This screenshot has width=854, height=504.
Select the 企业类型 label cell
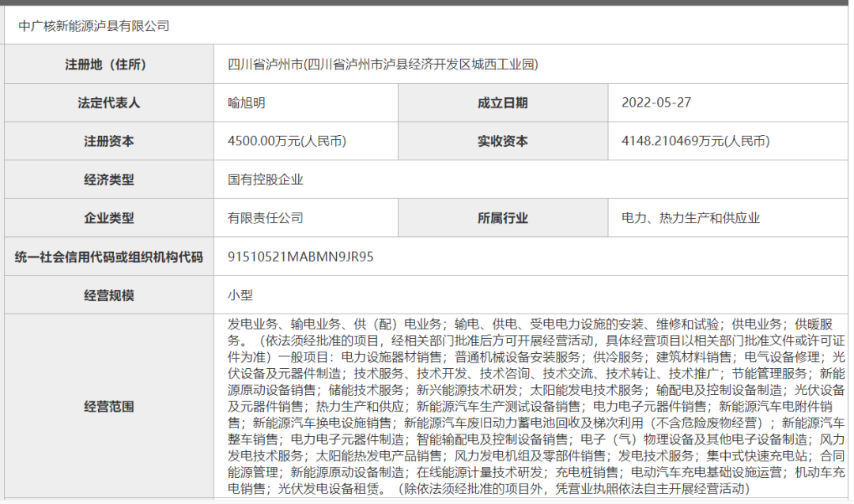click(x=109, y=219)
